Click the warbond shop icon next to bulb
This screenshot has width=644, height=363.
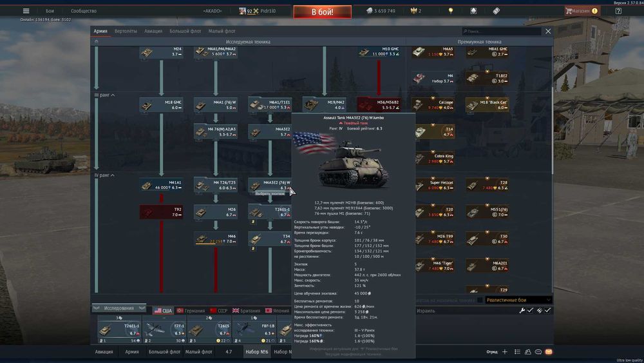pyautogui.click(x=473, y=11)
